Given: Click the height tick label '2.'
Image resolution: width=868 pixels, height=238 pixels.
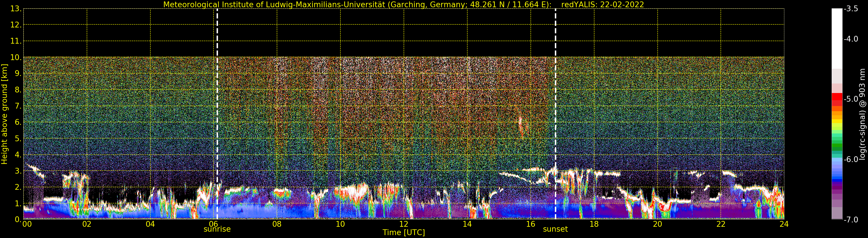Looking at the screenshot, I should point(18,187).
